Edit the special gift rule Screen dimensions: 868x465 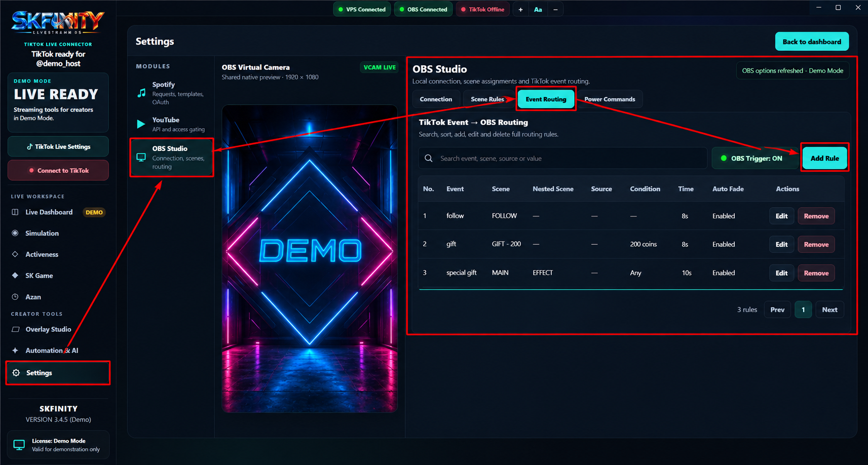tap(781, 273)
